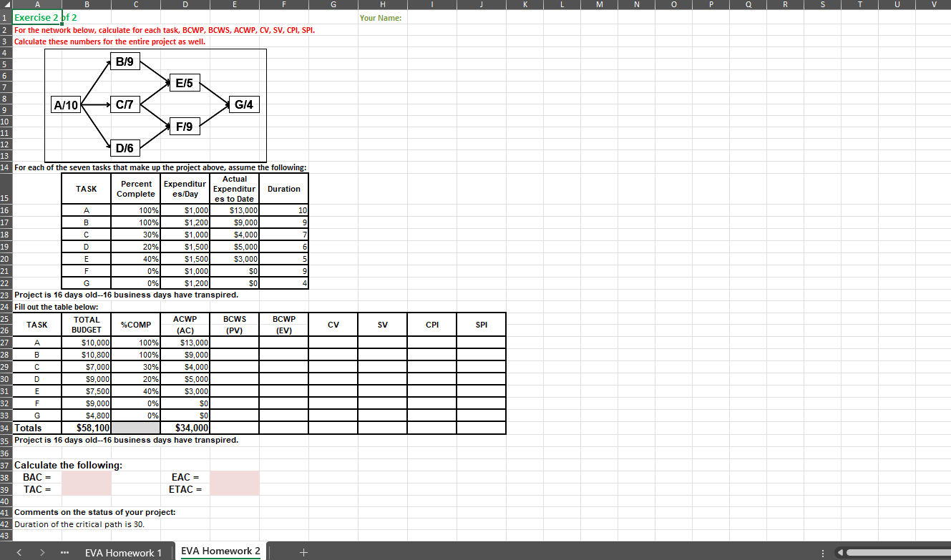Click the green underline marker on active tab
This screenshot has height=560, width=951.
coord(220,559)
